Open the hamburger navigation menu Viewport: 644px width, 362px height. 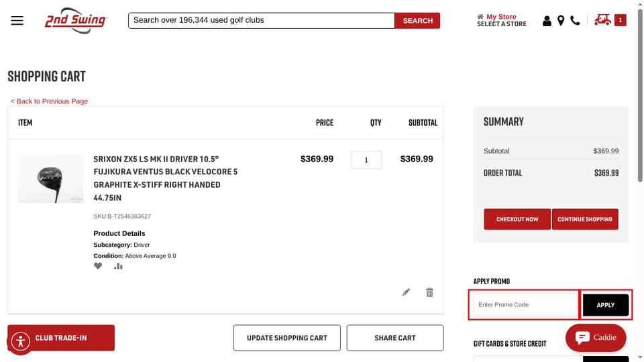coord(17,21)
